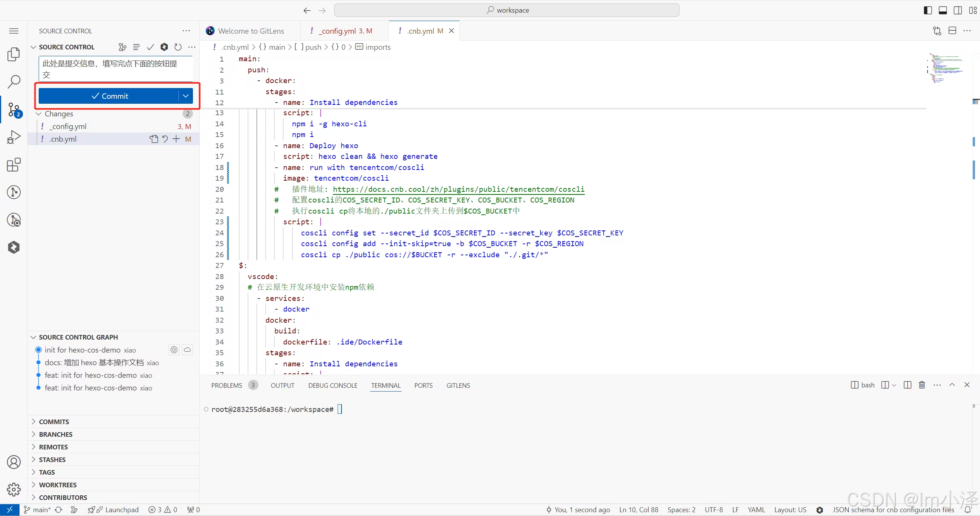Click the workspace search command center box
This screenshot has width=980, height=516.
coord(507,10)
